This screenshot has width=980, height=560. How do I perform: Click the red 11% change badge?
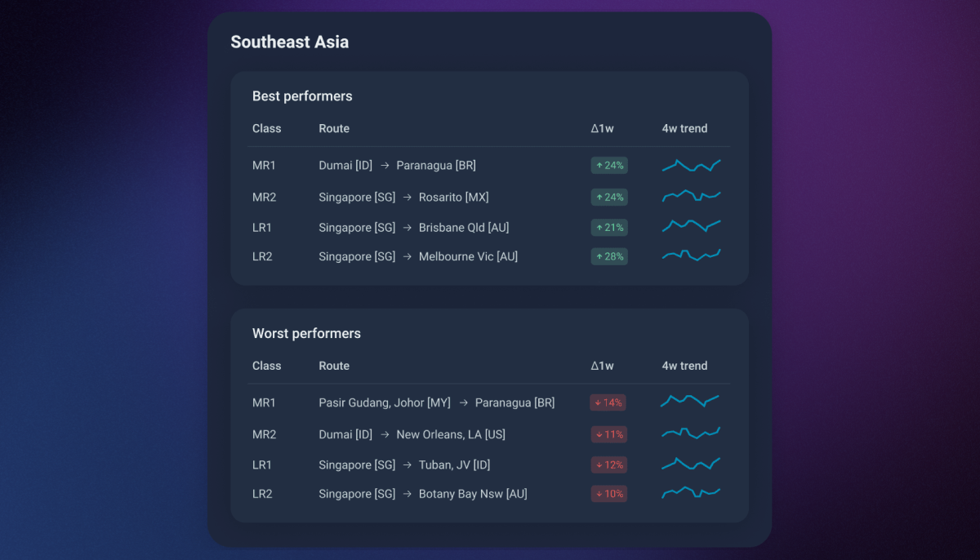pyautogui.click(x=609, y=435)
